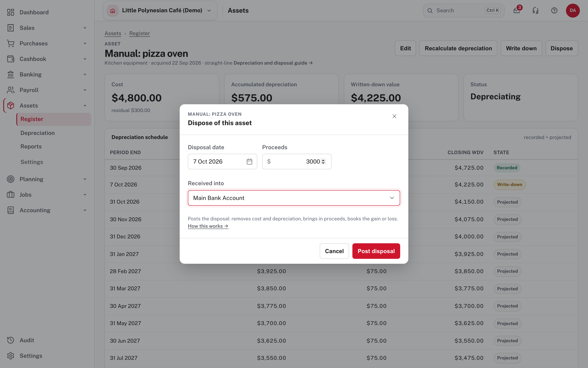
Task: Click the Cashbook wallet icon
Action: (10, 59)
